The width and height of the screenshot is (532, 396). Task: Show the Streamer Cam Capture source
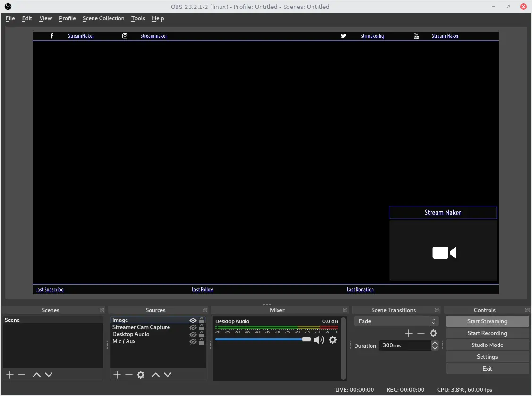point(193,328)
